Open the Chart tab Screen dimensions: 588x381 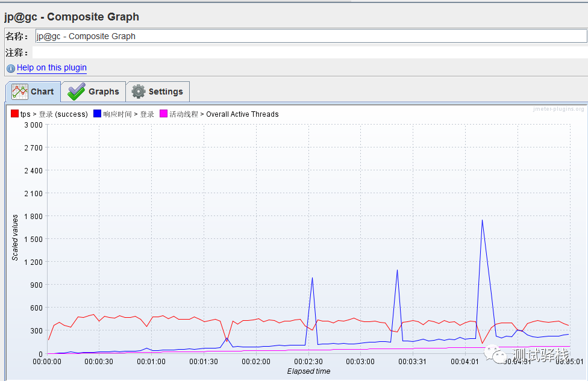click(x=33, y=91)
